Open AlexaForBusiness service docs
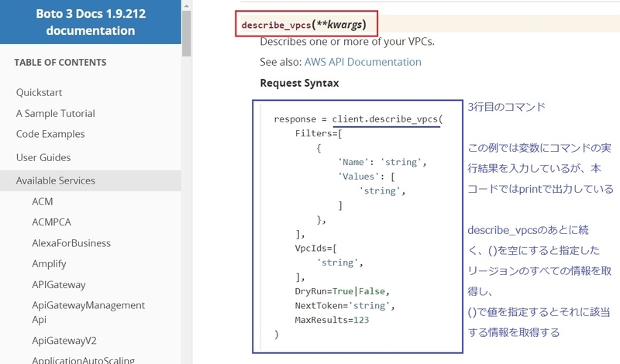The width and height of the screenshot is (620, 364). click(x=71, y=243)
